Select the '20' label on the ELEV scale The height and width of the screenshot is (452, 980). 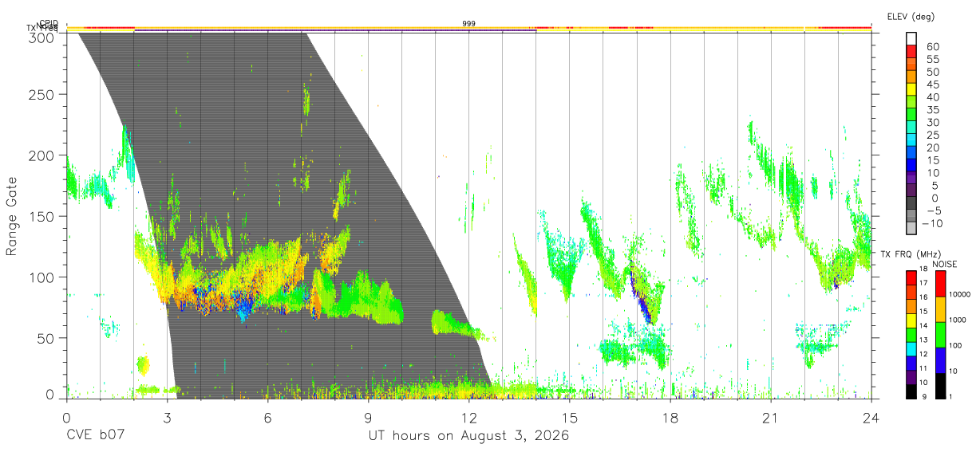click(931, 148)
